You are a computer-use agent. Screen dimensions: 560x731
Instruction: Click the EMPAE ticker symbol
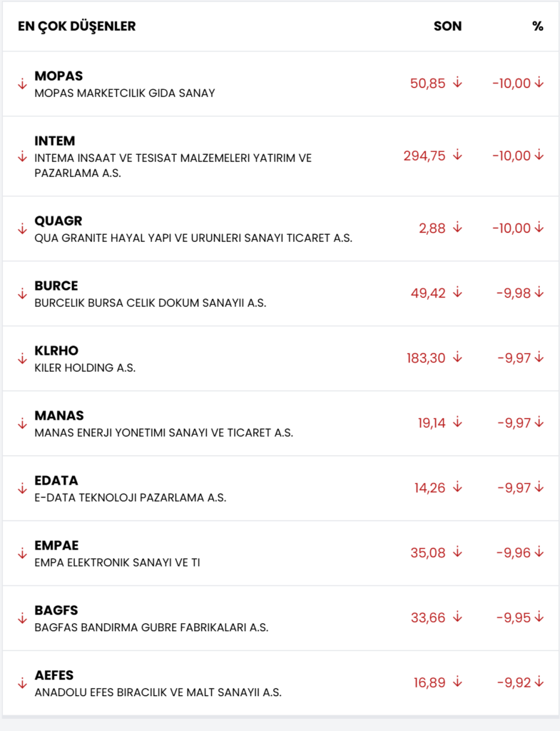(56, 545)
